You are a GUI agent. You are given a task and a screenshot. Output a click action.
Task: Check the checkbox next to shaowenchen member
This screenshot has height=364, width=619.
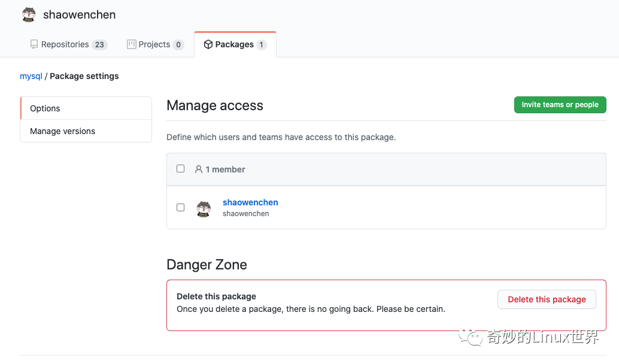tap(180, 207)
